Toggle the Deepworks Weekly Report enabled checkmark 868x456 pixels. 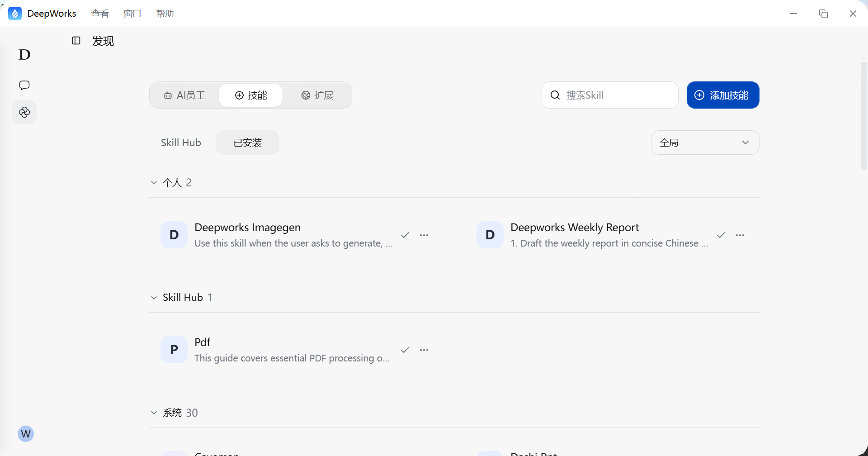[721, 235]
